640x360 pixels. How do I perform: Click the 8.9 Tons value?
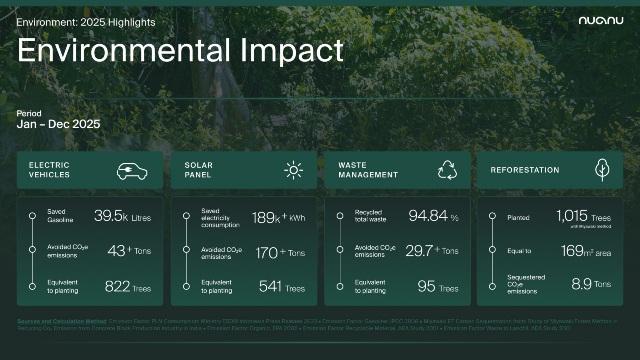[x=591, y=283]
